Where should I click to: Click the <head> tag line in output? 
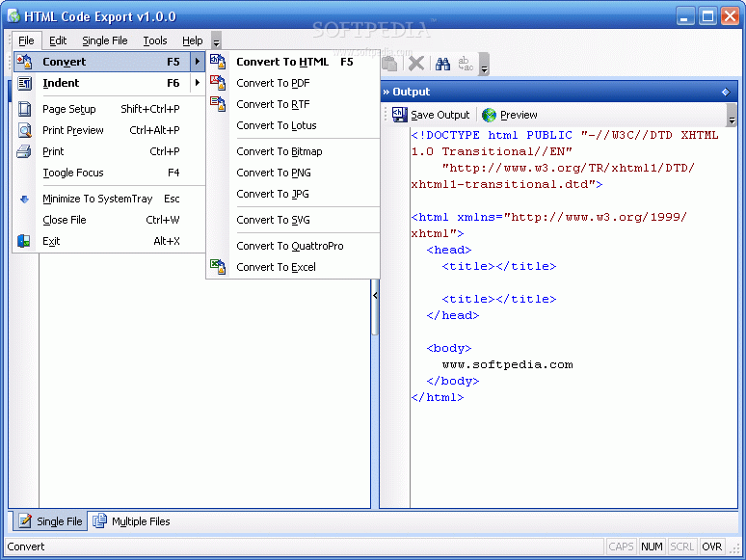coord(449,251)
